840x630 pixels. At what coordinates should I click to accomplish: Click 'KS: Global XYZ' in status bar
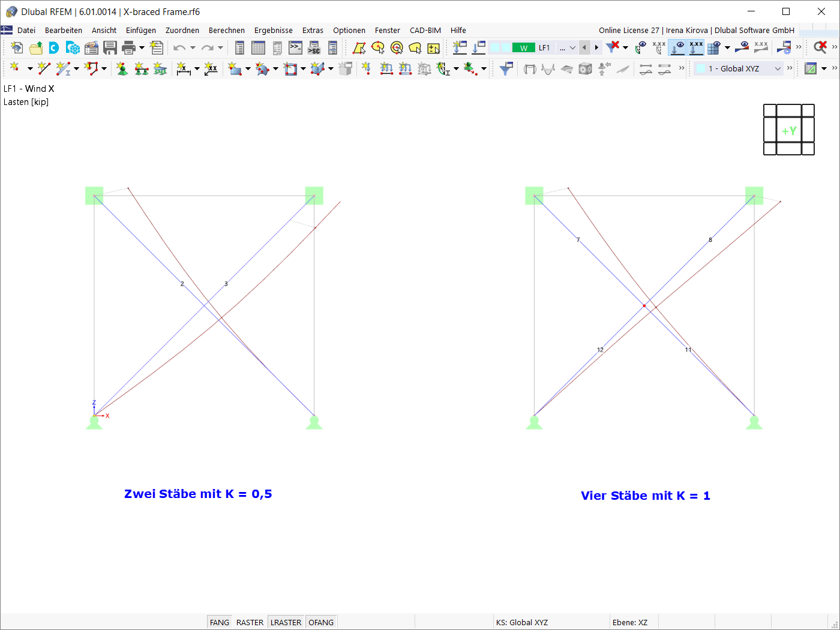[522, 622]
